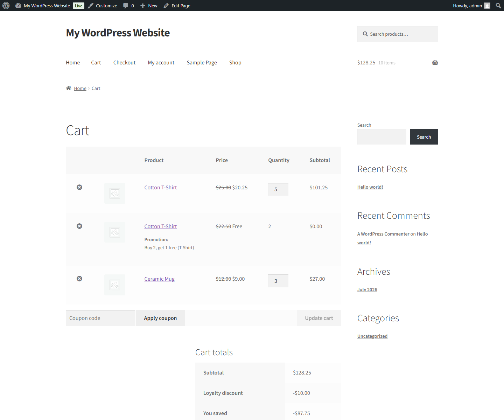The width and height of the screenshot is (504, 420).
Task: Focus the Coupon code field
Action: point(100,318)
